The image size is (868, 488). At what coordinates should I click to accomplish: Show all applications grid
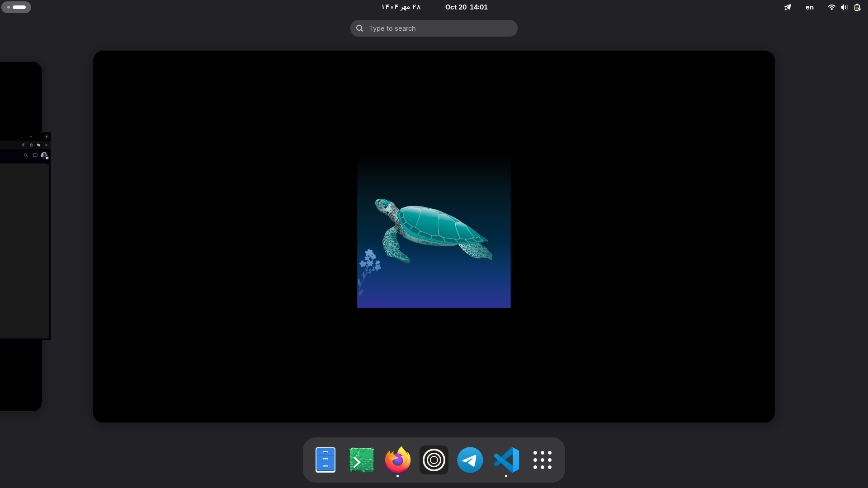(542, 460)
